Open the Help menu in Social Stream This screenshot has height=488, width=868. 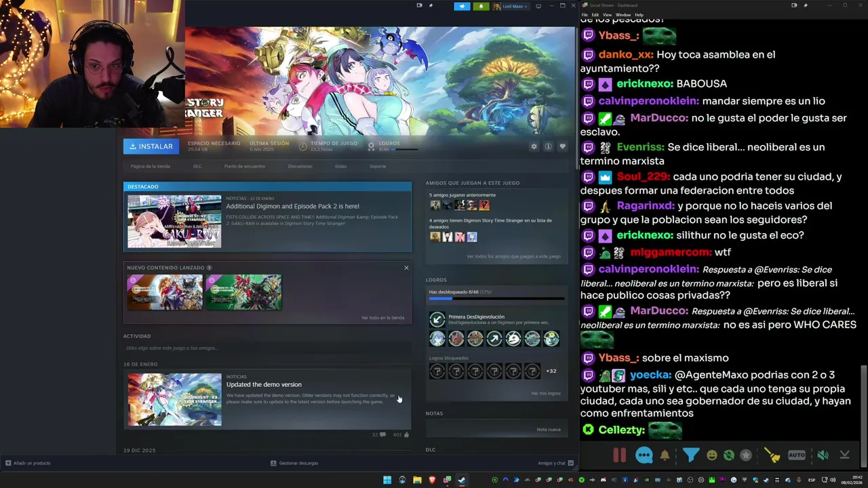tap(639, 15)
